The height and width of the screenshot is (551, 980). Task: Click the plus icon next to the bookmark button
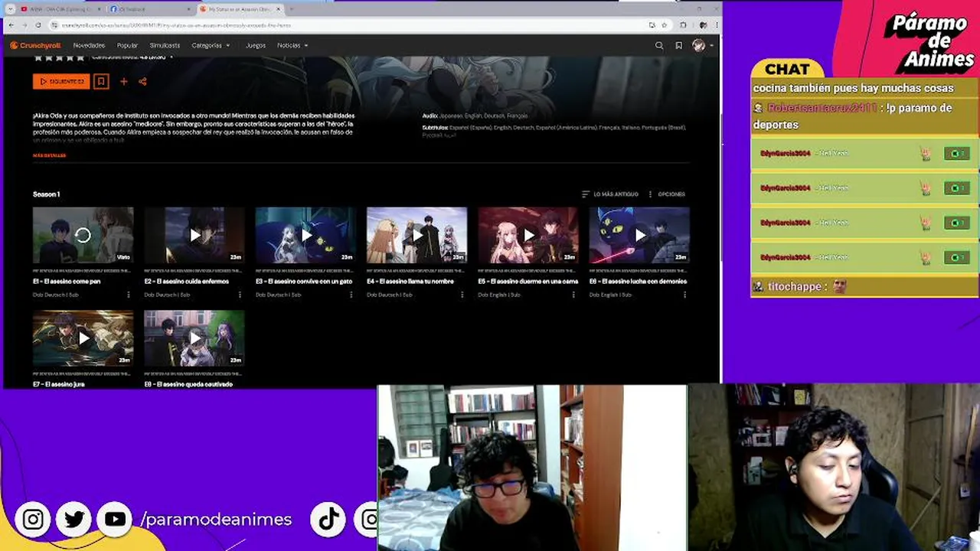tap(123, 81)
